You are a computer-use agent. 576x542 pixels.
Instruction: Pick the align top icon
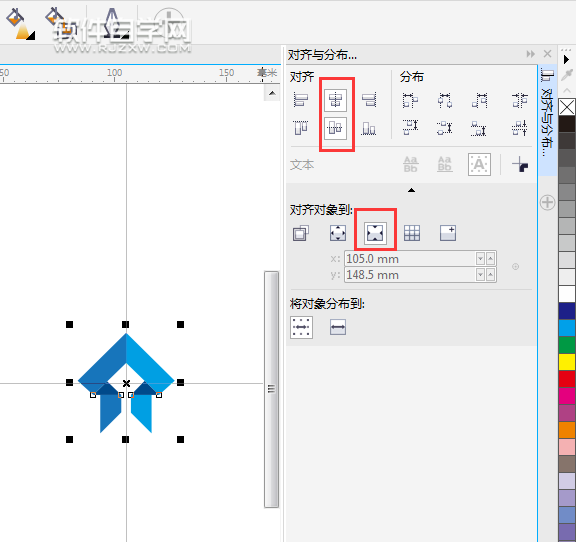(301, 128)
